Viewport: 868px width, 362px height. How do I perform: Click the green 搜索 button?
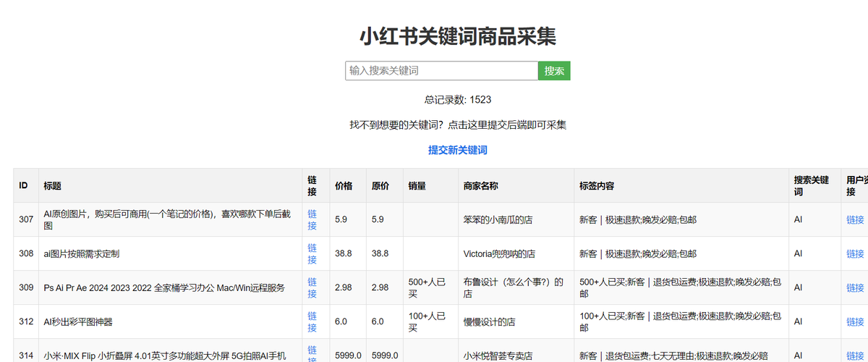click(554, 71)
